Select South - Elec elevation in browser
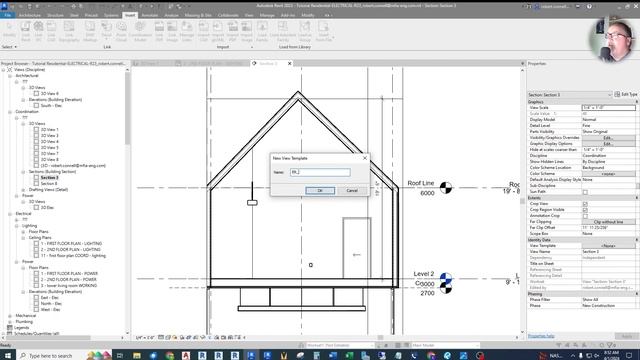The image size is (640, 360). tap(51, 106)
